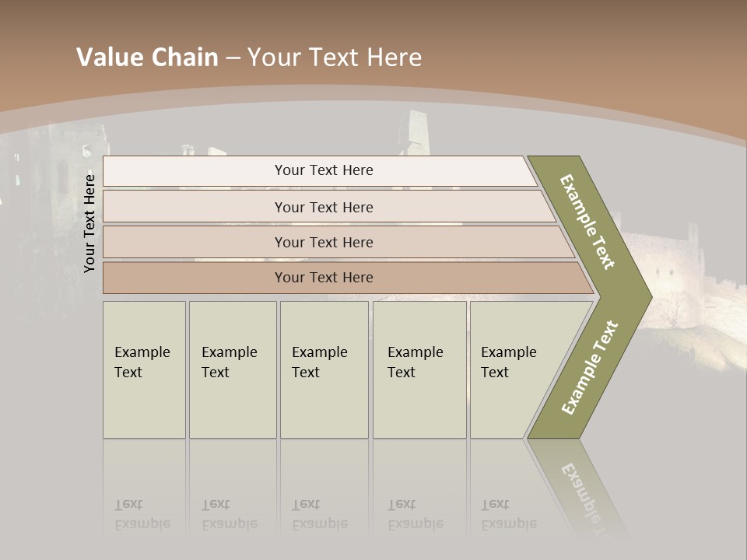Screen dimensions: 747x560
Task: Click the "Value Chain" slide title
Action: 147,58
